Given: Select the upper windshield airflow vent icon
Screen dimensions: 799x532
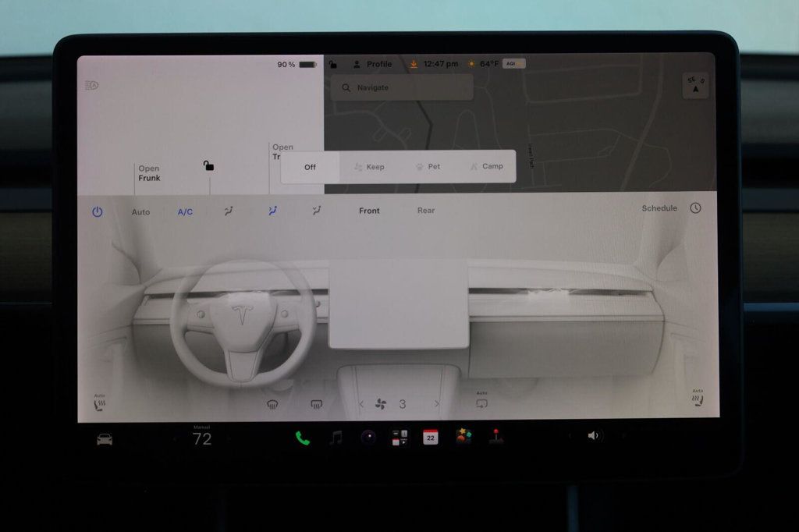Looking at the screenshot, I should coord(229,211).
